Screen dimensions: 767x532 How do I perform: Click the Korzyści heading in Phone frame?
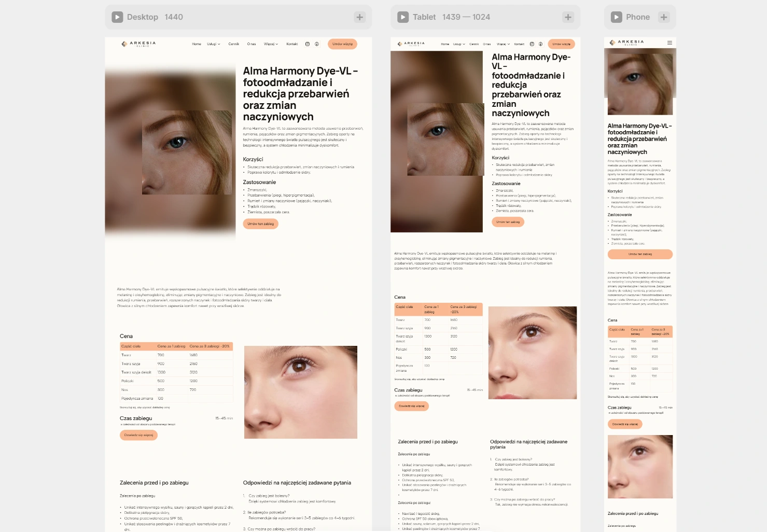pos(615,191)
